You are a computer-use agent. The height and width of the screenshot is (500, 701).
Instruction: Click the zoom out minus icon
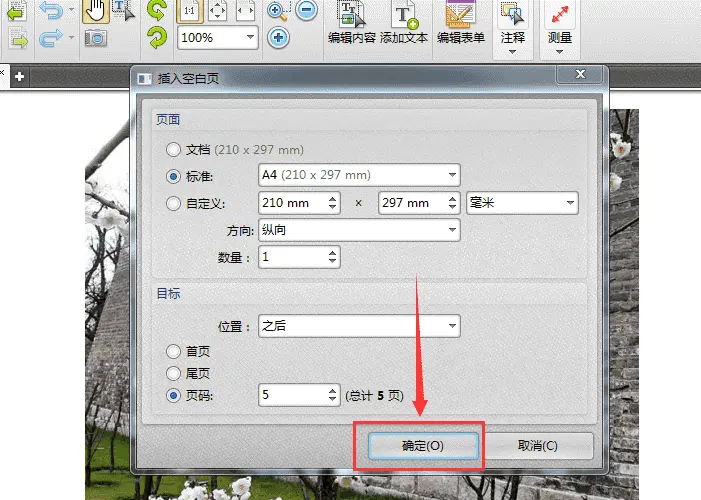tap(307, 10)
